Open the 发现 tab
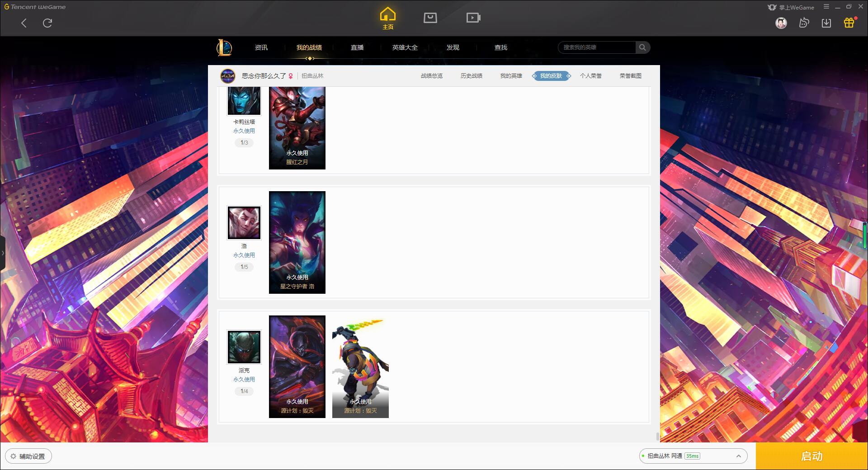The height and width of the screenshot is (470, 868). coord(453,47)
